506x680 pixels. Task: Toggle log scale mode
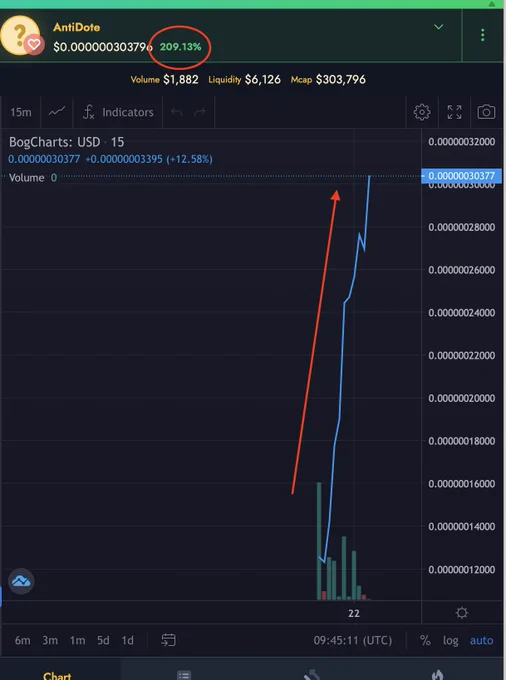click(x=451, y=640)
